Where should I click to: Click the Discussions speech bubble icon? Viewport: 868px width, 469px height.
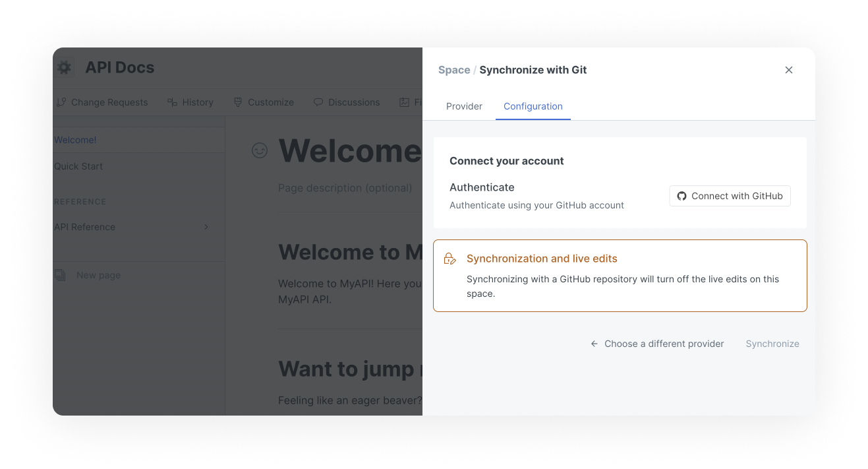click(x=318, y=102)
